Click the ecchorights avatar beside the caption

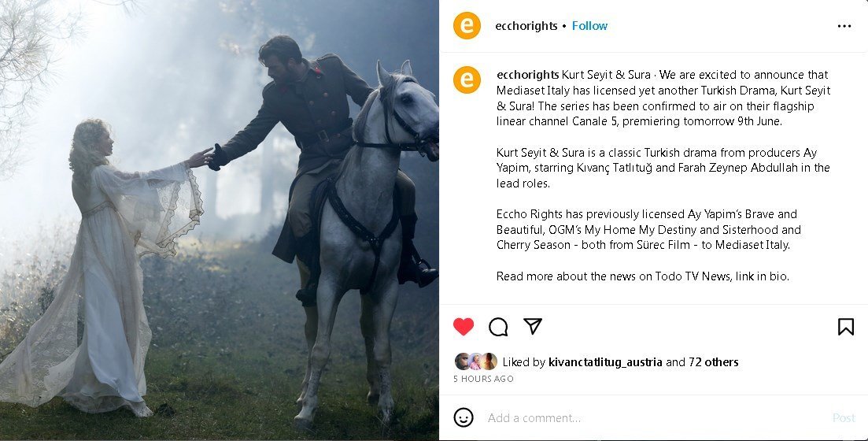pos(467,80)
